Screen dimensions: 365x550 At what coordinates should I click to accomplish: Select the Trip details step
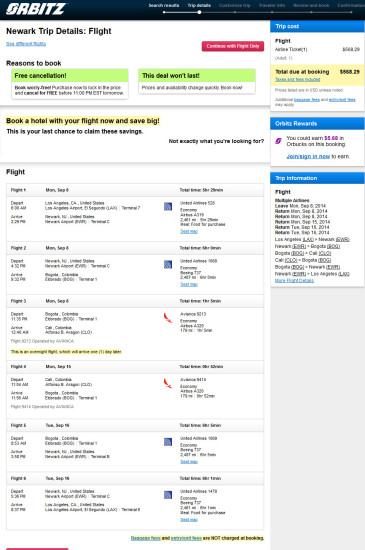point(199,6)
